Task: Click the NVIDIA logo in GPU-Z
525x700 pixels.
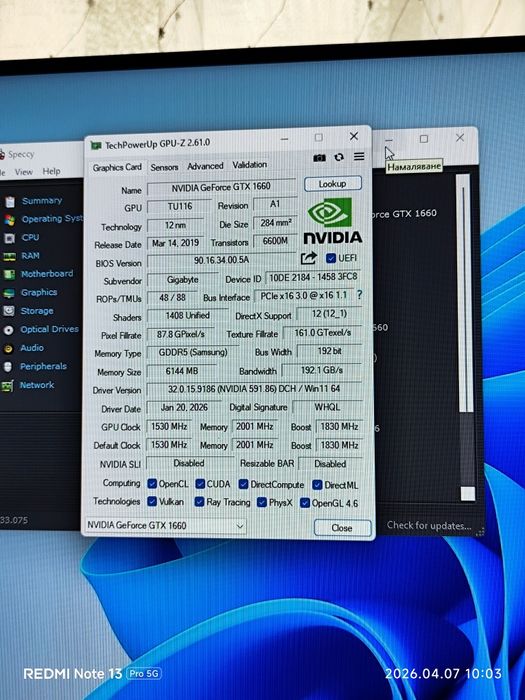Action: pos(333,221)
